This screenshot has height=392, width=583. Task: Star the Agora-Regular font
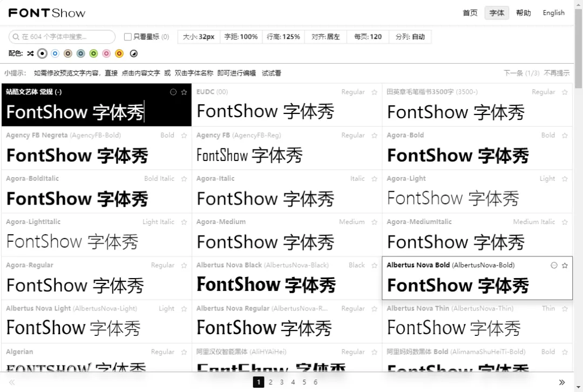184,266
